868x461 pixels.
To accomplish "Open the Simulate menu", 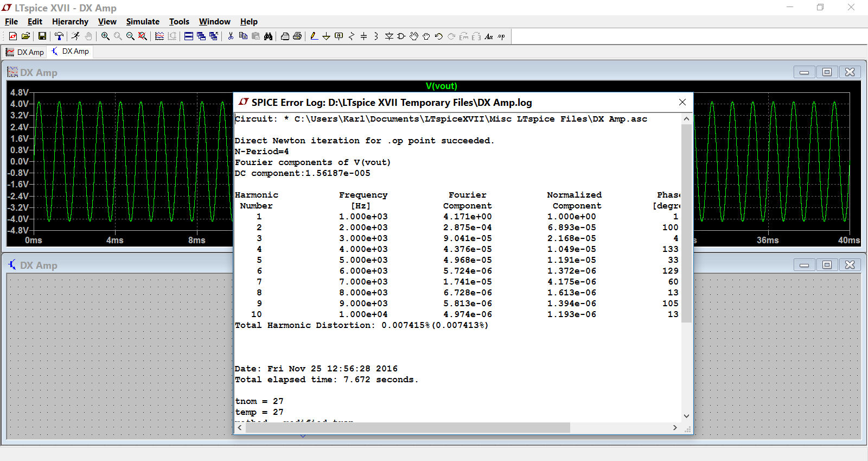I will 143,22.
